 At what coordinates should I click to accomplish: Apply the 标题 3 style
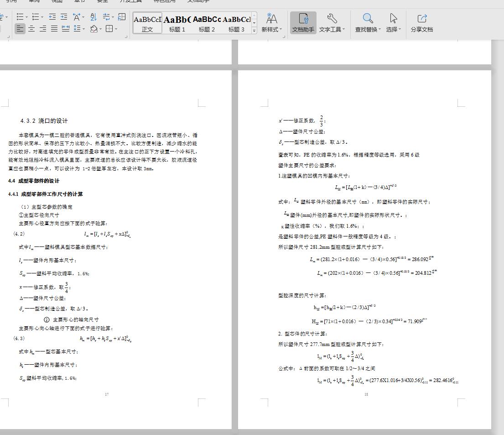tap(236, 23)
